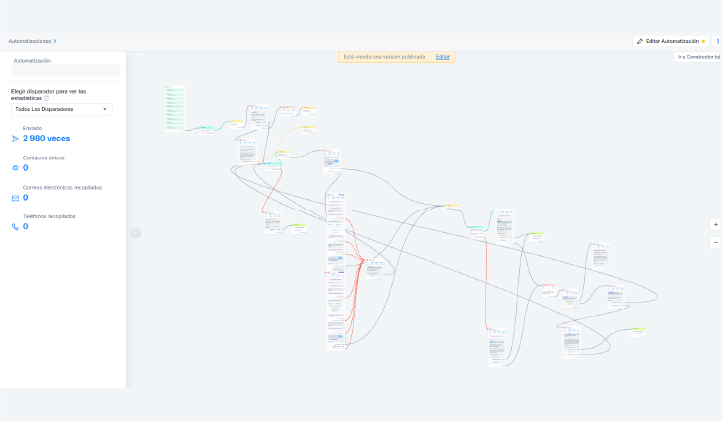Click the Editar link in yellow banner

[x=442, y=57]
